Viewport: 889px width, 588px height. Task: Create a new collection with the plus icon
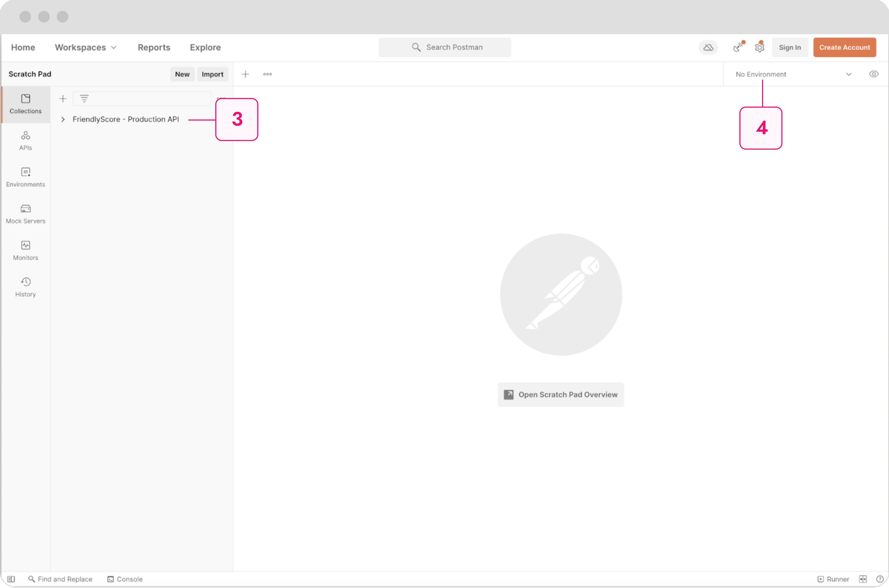click(x=63, y=99)
